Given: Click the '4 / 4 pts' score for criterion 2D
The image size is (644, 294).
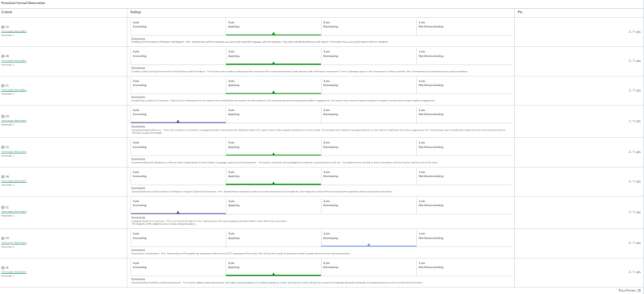Looking at the screenshot, I should [634, 121].
